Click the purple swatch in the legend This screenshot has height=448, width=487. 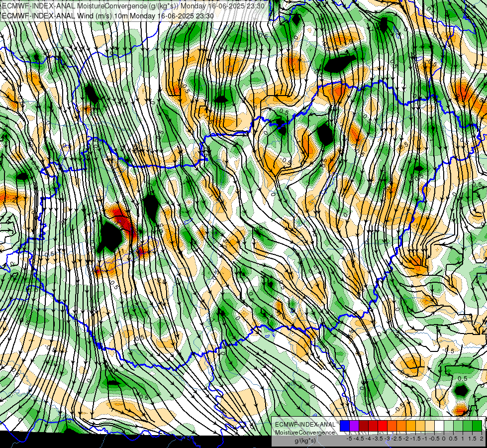tap(354, 426)
